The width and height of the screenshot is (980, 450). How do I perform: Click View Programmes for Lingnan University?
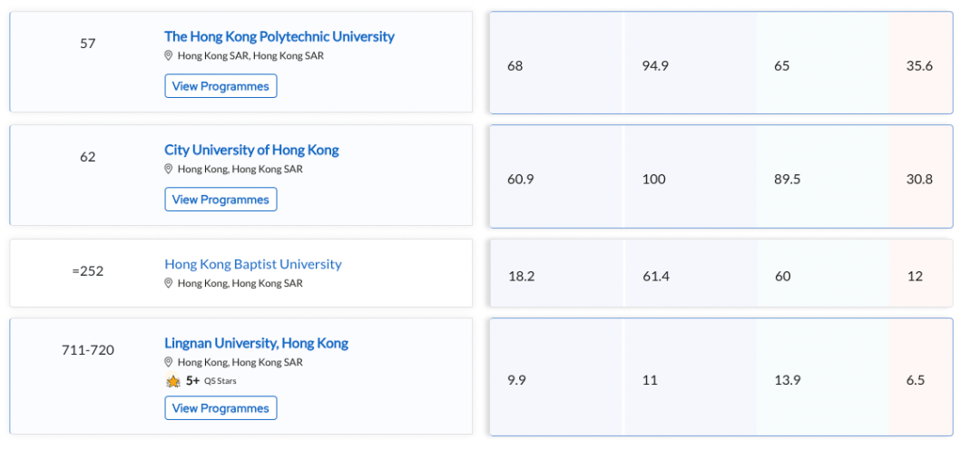point(220,408)
